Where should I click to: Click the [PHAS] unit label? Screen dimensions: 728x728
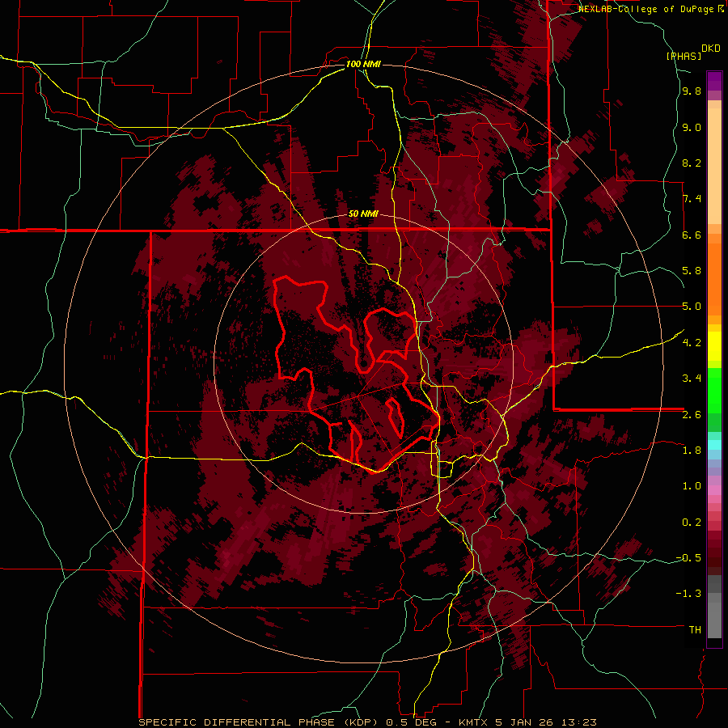pos(684,56)
